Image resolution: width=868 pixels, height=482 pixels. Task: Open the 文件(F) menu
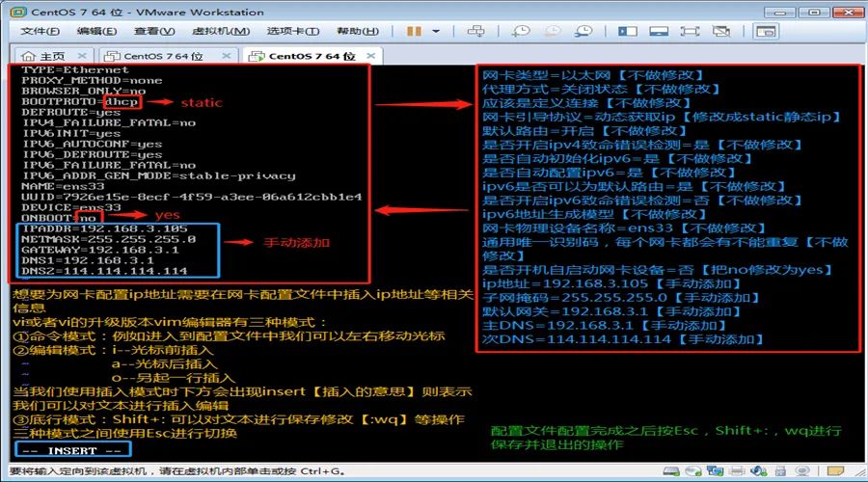point(40,31)
